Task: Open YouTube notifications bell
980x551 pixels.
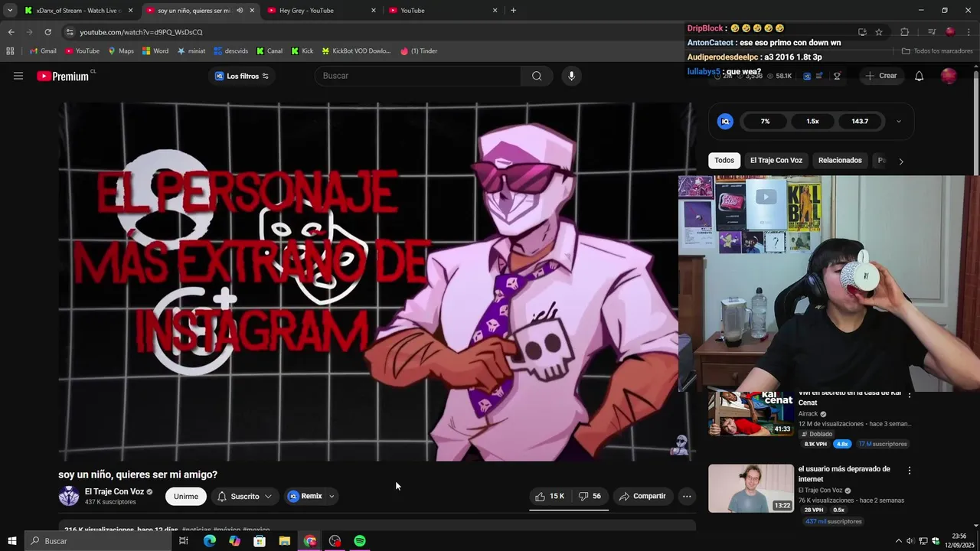Action: click(919, 76)
